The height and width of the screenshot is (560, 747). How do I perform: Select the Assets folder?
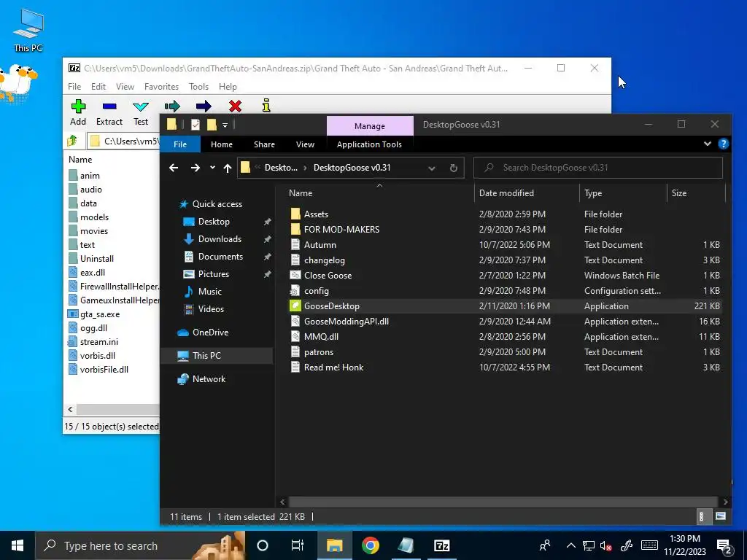(316, 214)
